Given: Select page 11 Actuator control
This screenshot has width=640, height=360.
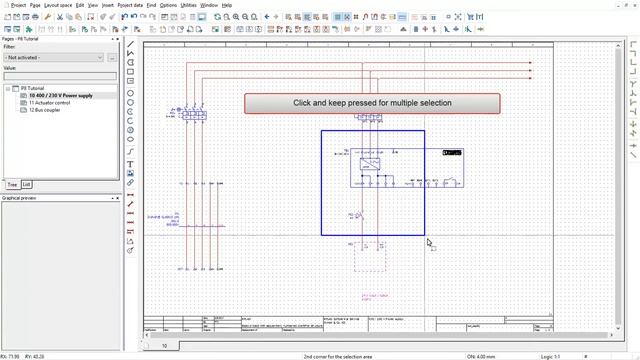Looking at the screenshot, I should 49,103.
